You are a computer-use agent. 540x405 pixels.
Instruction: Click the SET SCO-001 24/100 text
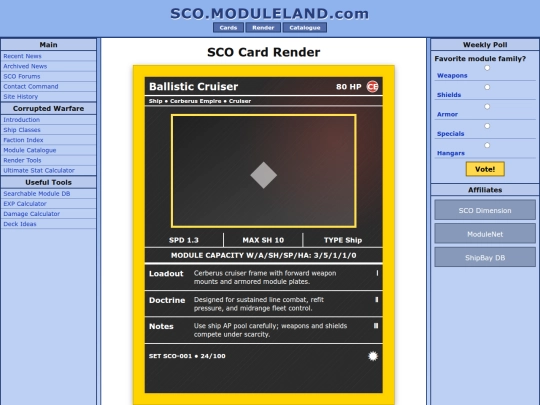(x=187, y=356)
